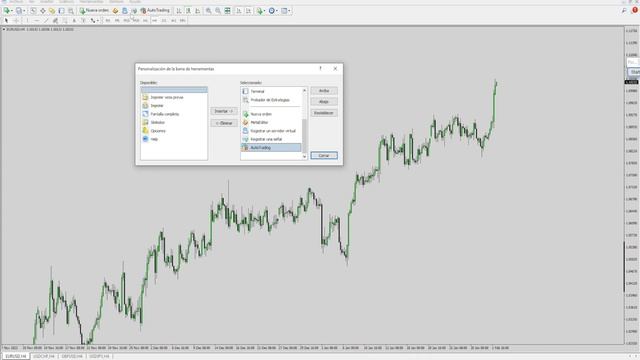Click the Insertar button in dialog
Image resolution: width=640 pixels, height=360 pixels.
pyautogui.click(x=224, y=111)
